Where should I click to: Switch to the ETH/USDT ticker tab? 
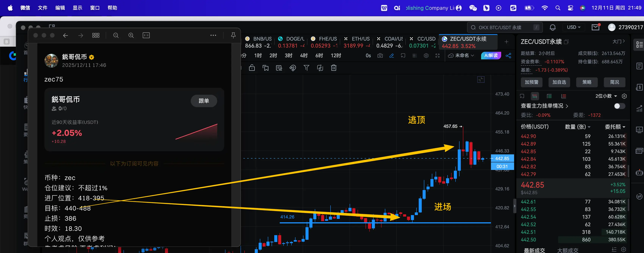pos(357,42)
